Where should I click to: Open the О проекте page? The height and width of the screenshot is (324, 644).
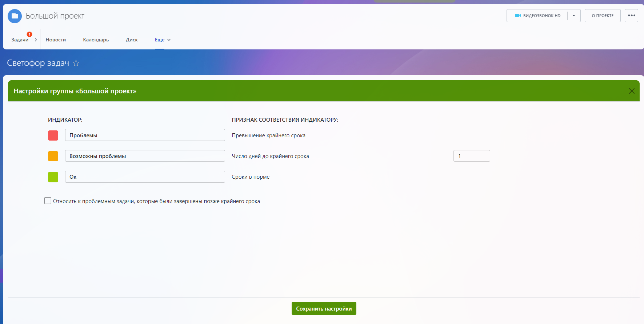(603, 16)
